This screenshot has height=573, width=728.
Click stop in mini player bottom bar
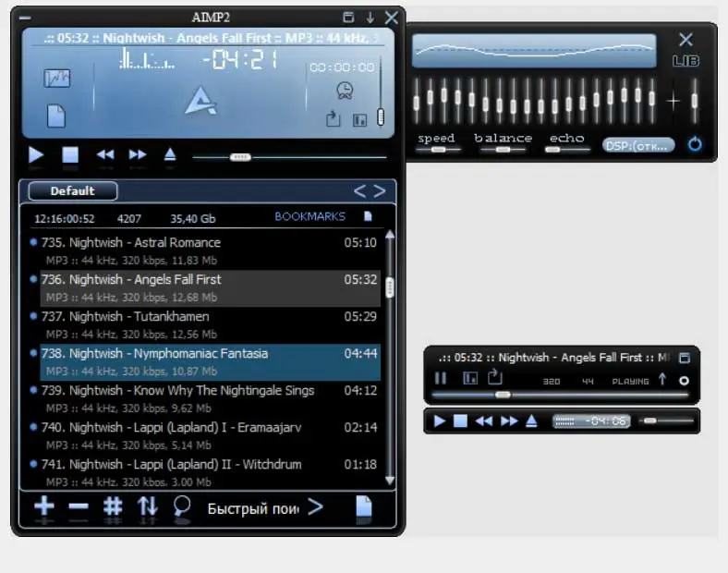click(461, 421)
